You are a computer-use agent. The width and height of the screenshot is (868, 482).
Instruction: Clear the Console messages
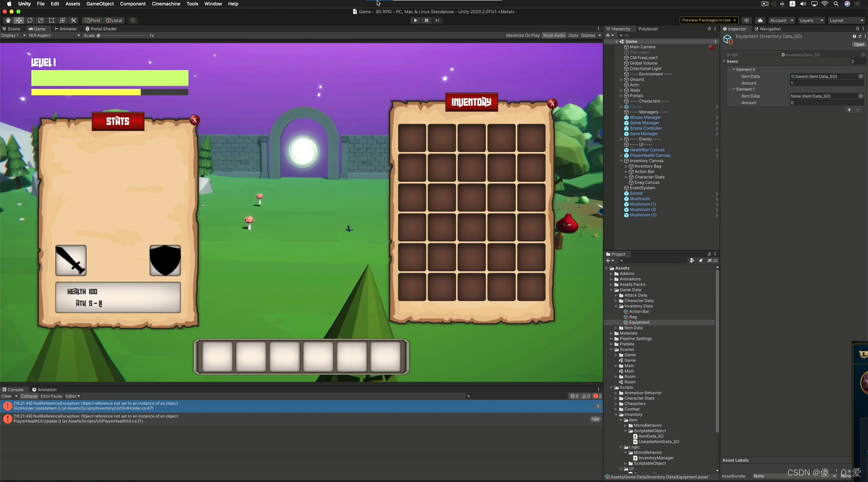[6, 396]
